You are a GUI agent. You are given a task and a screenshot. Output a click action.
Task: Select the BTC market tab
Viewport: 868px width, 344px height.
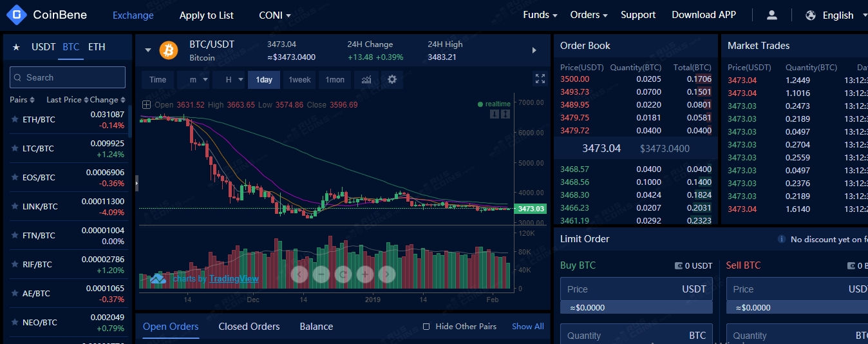point(71,47)
